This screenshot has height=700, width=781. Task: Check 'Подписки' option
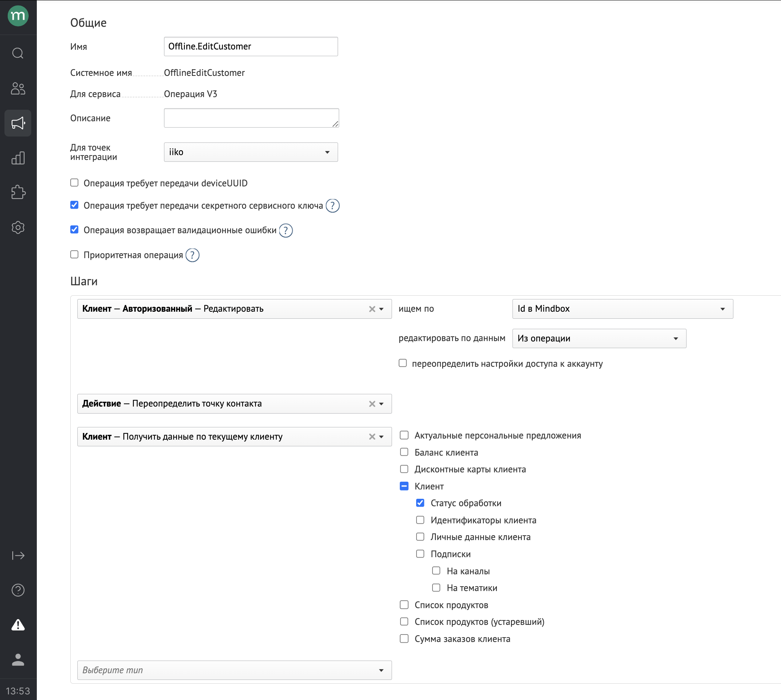[420, 553]
